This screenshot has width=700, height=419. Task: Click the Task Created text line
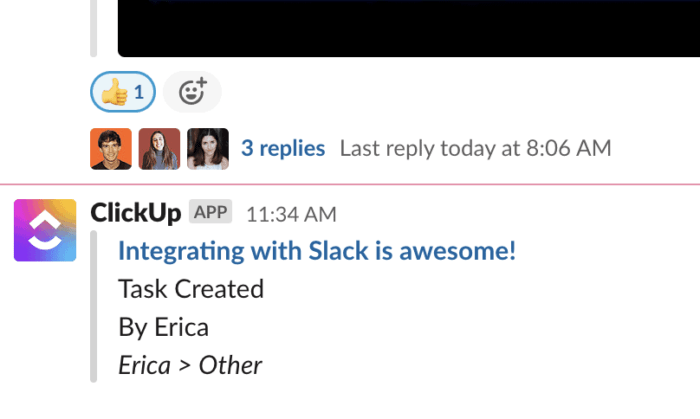(x=191, y=289)
